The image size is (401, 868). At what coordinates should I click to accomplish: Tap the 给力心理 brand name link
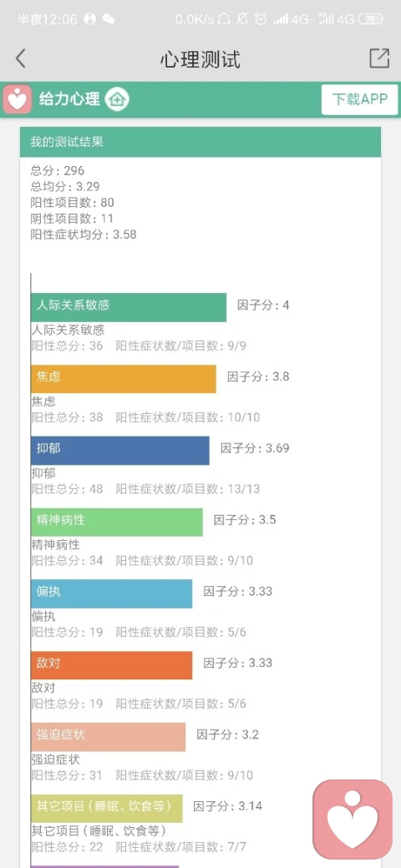click(x=69, y=99)
